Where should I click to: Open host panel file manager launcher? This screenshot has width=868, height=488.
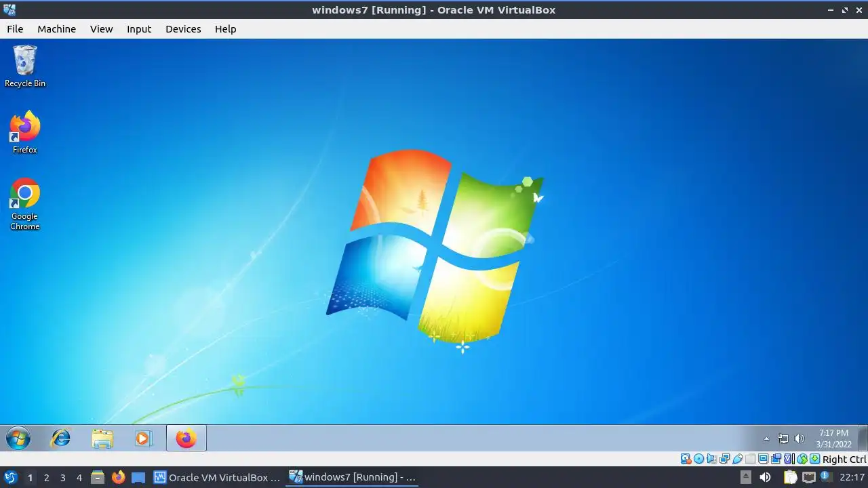(x=98, y=477)
